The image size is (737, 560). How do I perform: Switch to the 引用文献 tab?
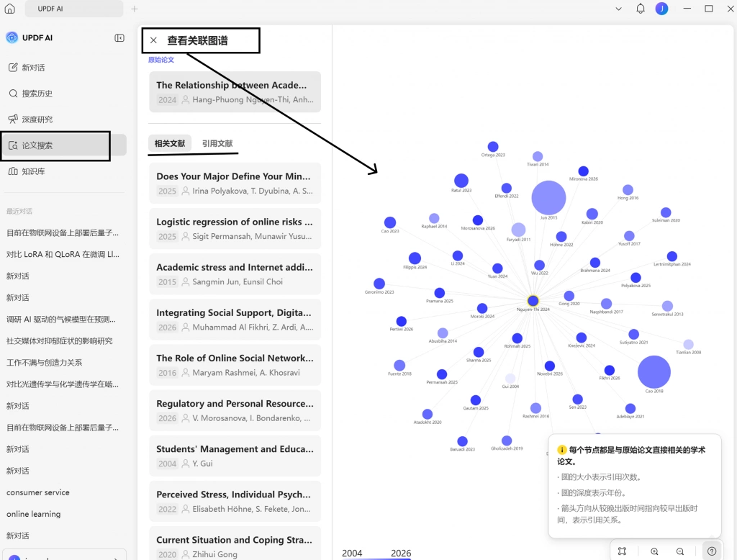click(x=217, y=143)
